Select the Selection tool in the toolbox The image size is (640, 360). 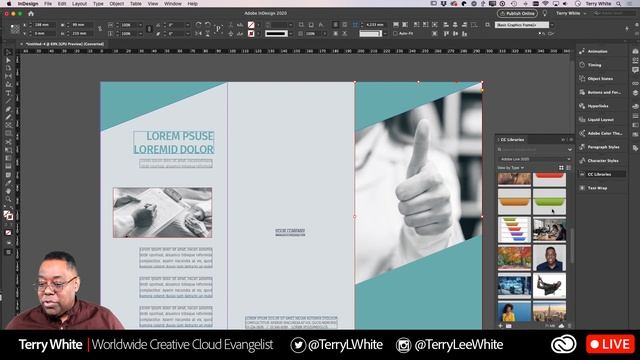[x=8, y=52]
